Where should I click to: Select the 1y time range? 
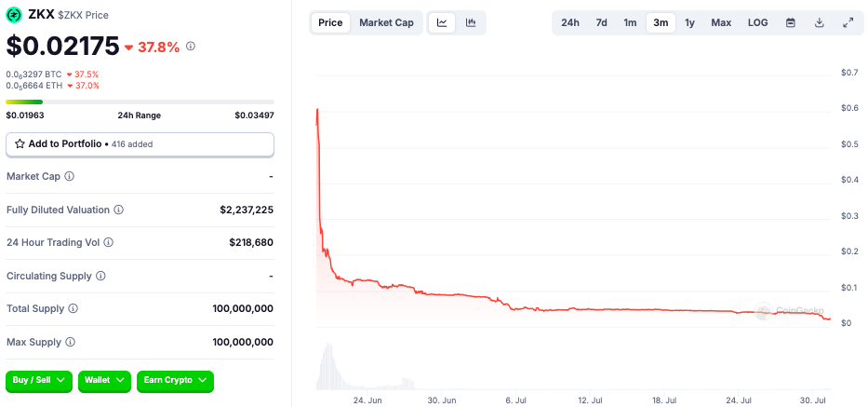click(x=689, y=22)
